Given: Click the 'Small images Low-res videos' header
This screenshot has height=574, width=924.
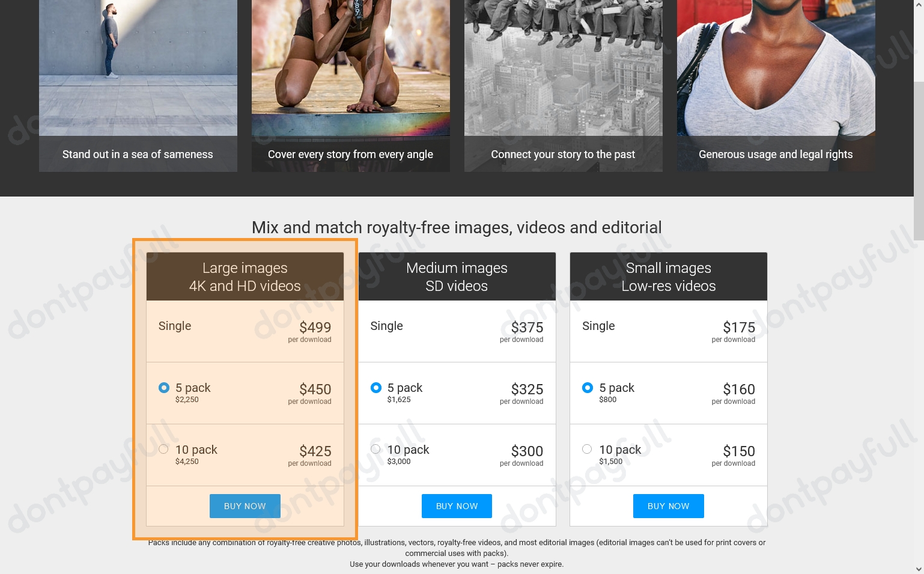Looking at the screenshot, I should 668,277.
